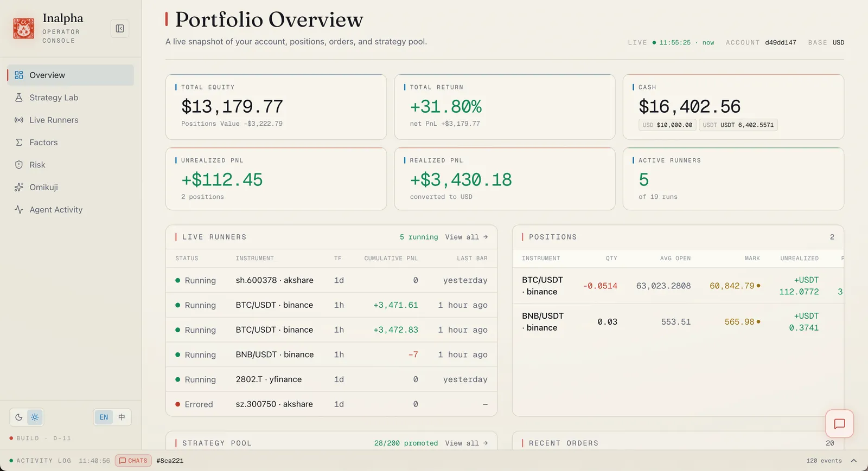Click BTC/USDT position instrument
868x471 pixels.
542,286
